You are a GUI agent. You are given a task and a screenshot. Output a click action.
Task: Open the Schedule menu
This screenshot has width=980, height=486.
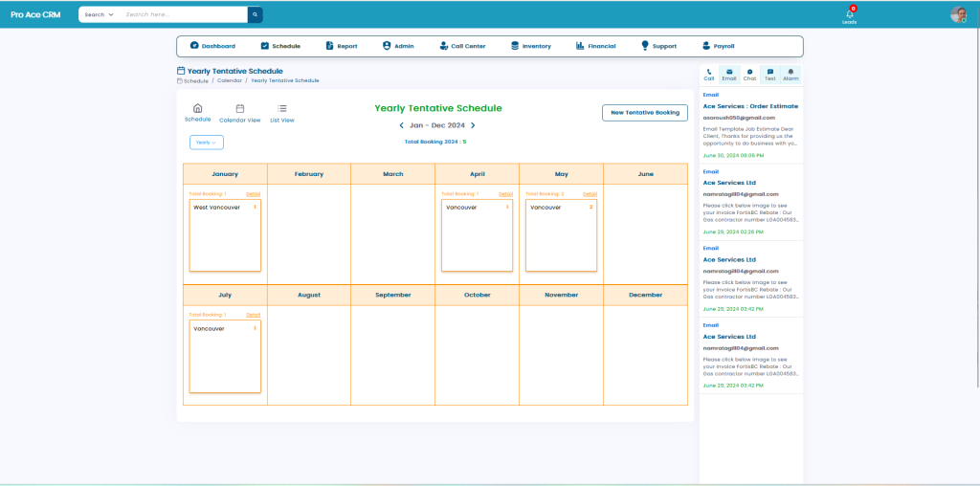click(x=280, y=46)
